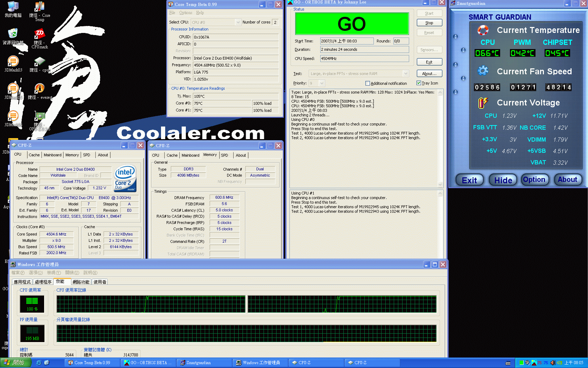Open About tab in CPU-Z processor window
This screenshot has width=588, height=368.
tap(103, 155)
